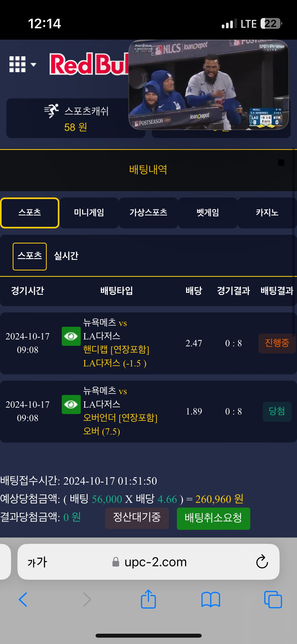The image size is (297, 644).
Task: Reload the page in Safari
Action: point(262,562)
